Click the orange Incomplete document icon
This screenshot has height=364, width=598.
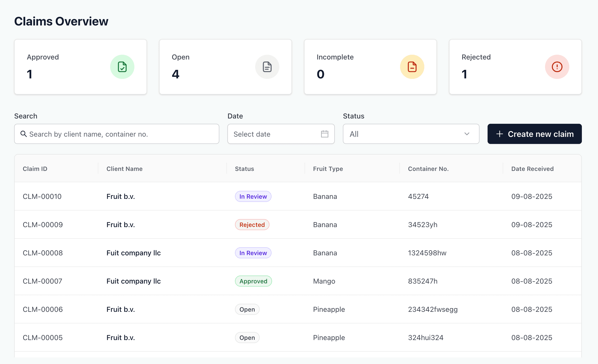click(x=412, y=67)
